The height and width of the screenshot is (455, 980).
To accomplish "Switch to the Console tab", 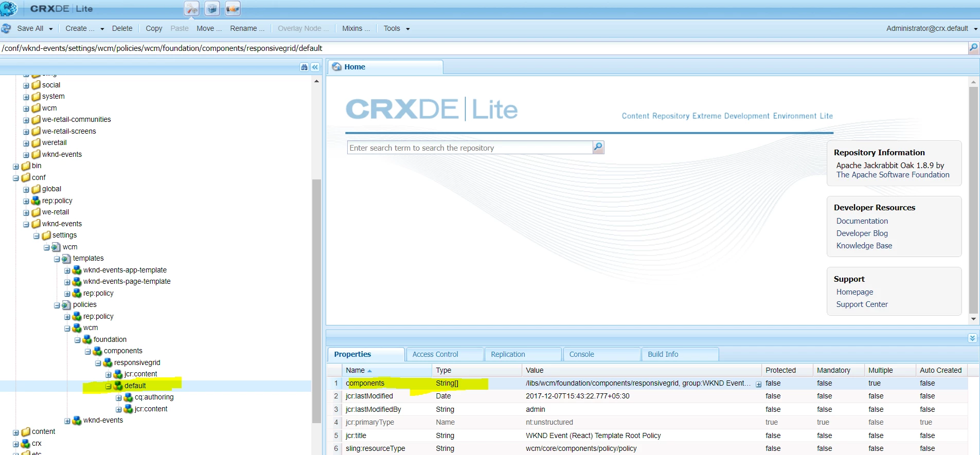I will click(x=601, y=354).
